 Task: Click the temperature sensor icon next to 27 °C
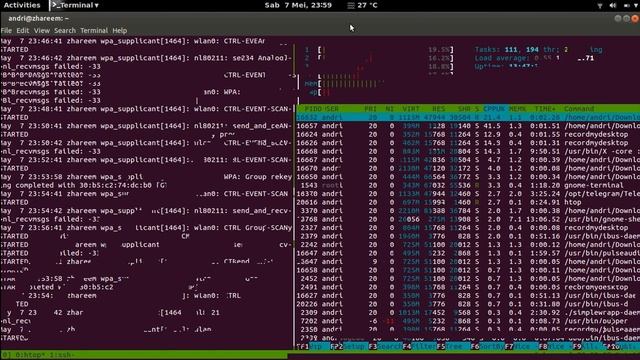351,5
